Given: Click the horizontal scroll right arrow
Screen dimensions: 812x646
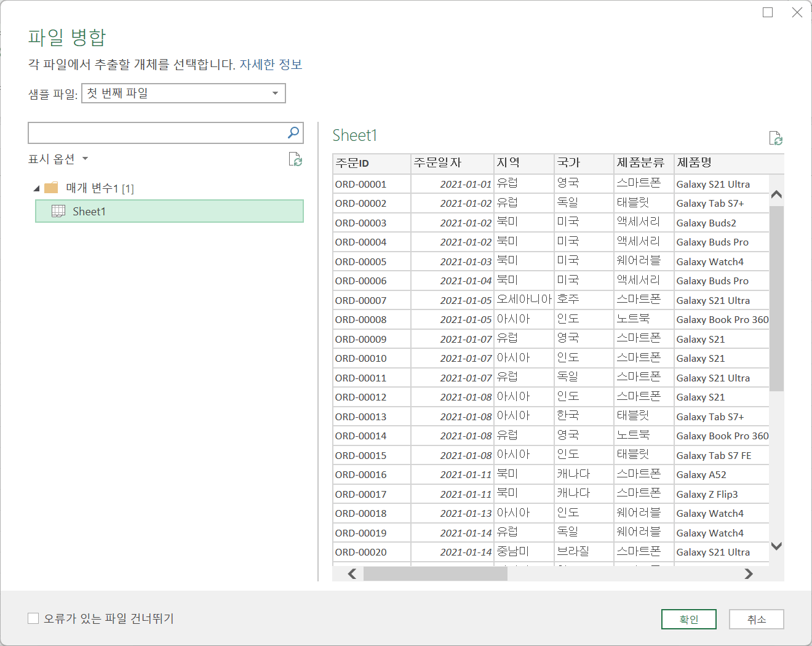Looking at the screenshot, I should click(x=749, y=574).
